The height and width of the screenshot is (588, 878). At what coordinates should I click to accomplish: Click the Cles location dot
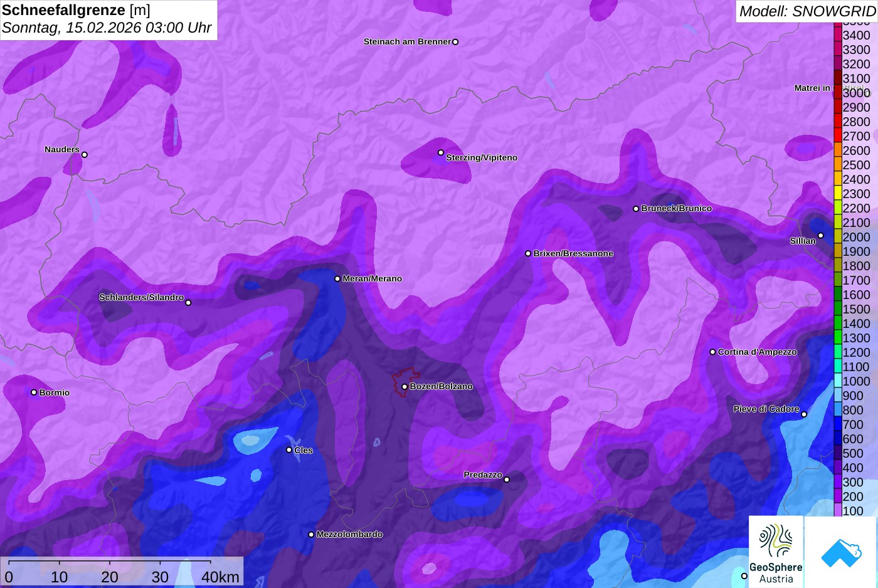289,450
